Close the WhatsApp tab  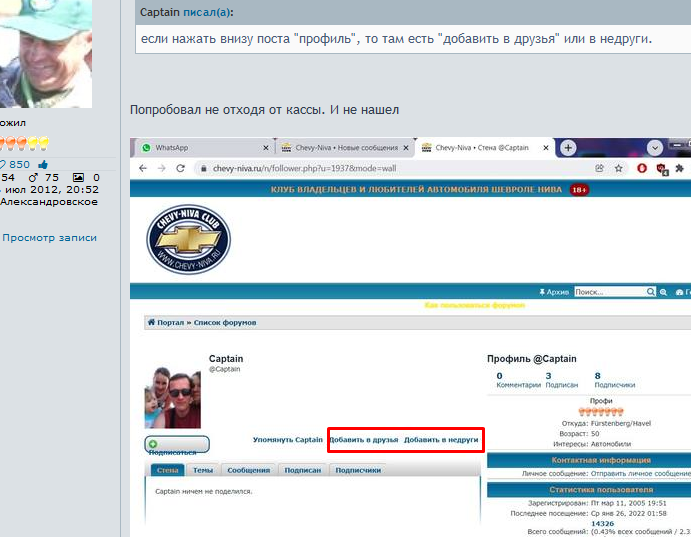coord(266,148)
